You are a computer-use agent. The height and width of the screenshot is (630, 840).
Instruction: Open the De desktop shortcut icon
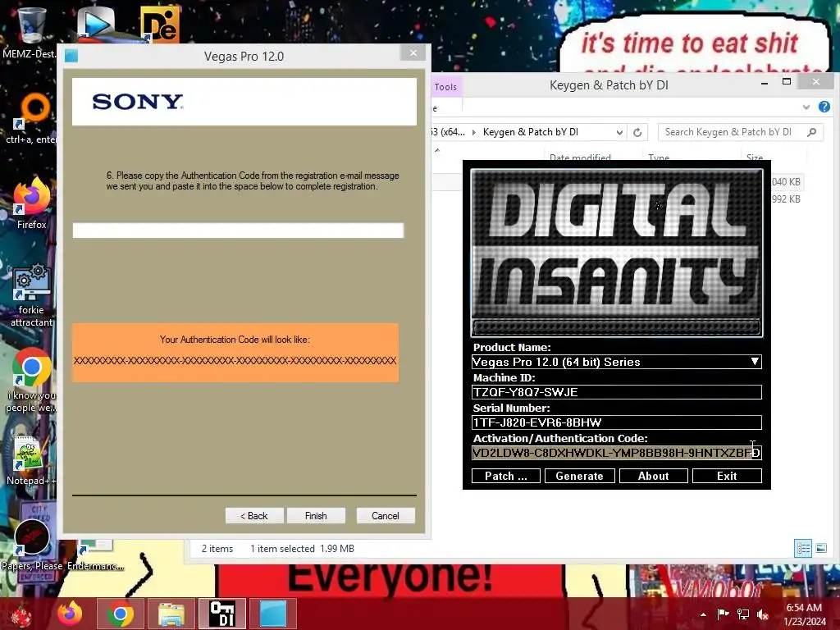[160, 25]
